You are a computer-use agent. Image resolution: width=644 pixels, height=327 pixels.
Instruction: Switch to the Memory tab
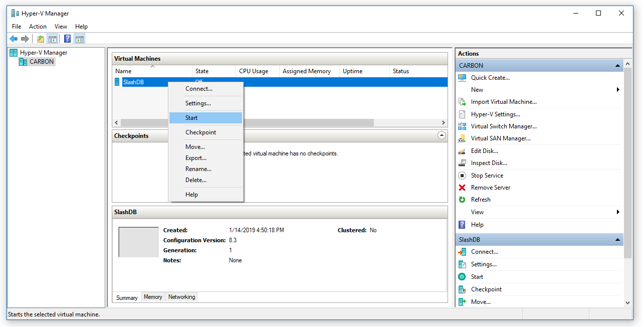click(x=153, y=297)
